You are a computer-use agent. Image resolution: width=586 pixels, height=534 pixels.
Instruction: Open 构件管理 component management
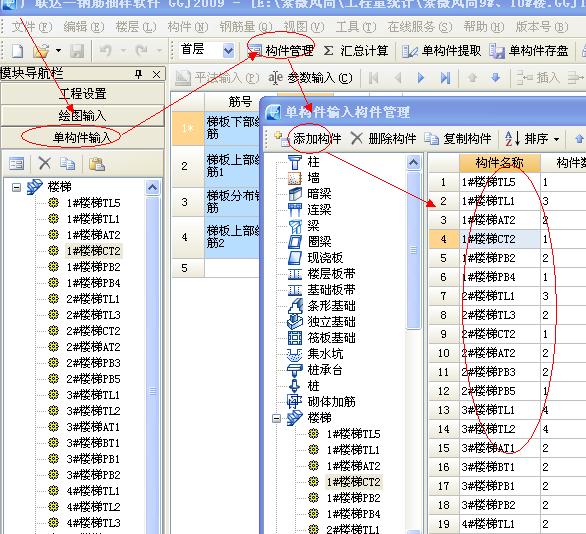point(281,50)
